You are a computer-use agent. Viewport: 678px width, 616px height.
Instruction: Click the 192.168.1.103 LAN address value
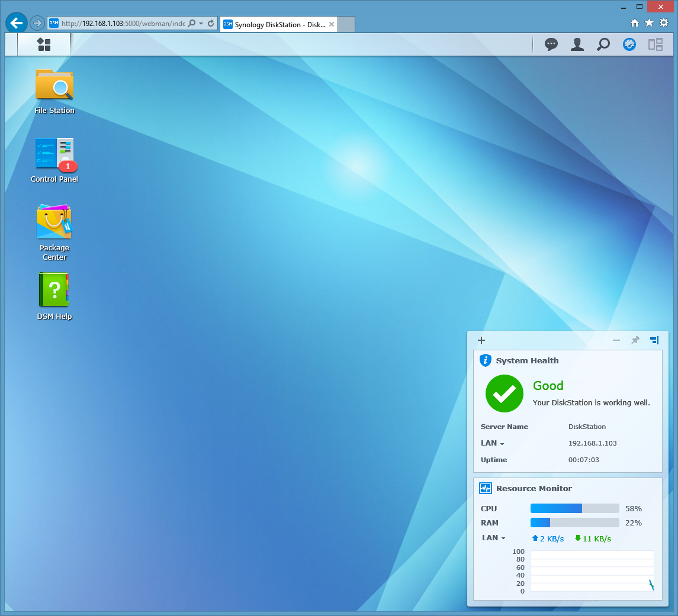coord(592,443)
